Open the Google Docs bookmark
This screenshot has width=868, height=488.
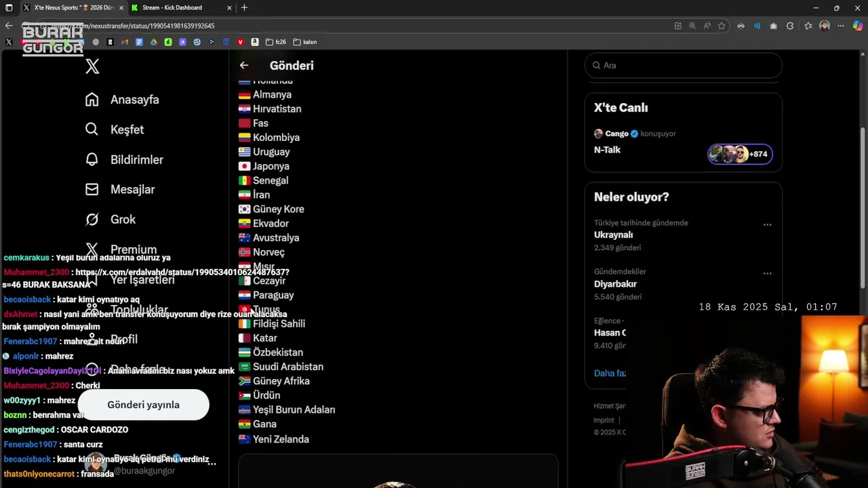139,42
